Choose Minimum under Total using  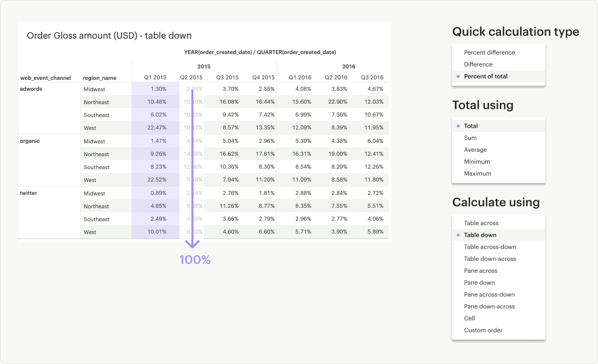point(477,162)
